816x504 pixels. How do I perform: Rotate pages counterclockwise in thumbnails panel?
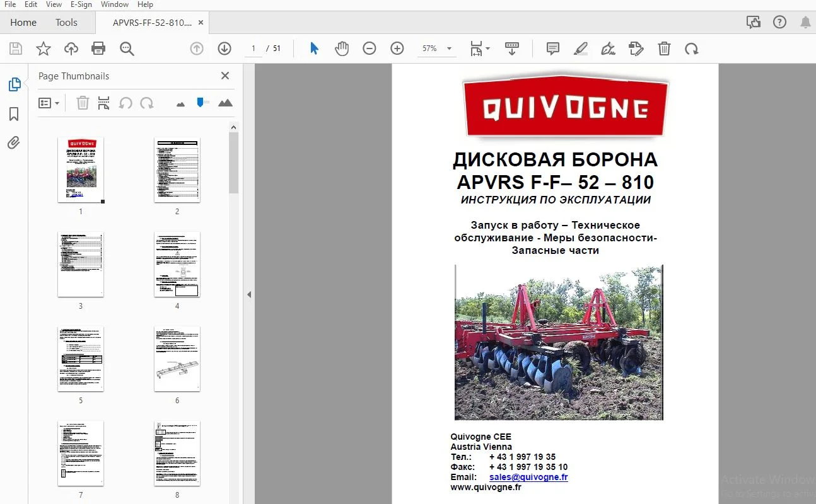click(125, 103)
